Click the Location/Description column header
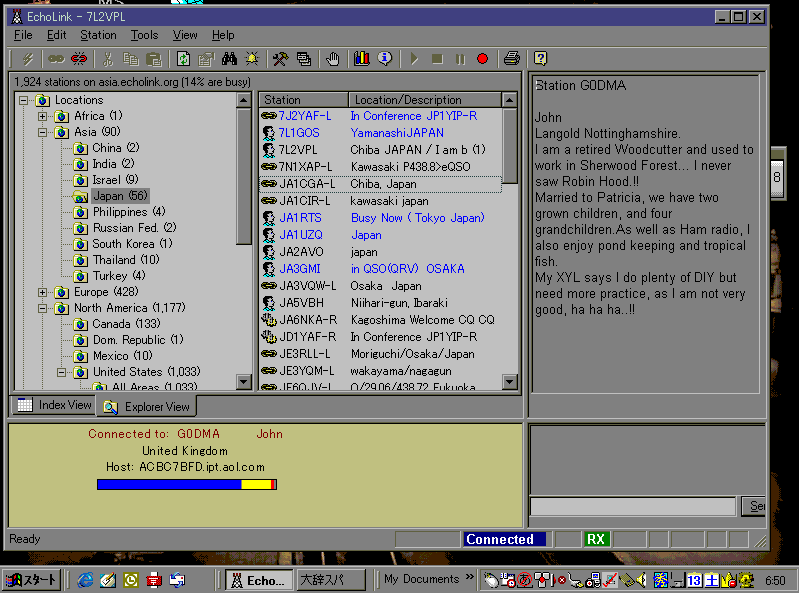799x597 pixels. coord(425,100)
